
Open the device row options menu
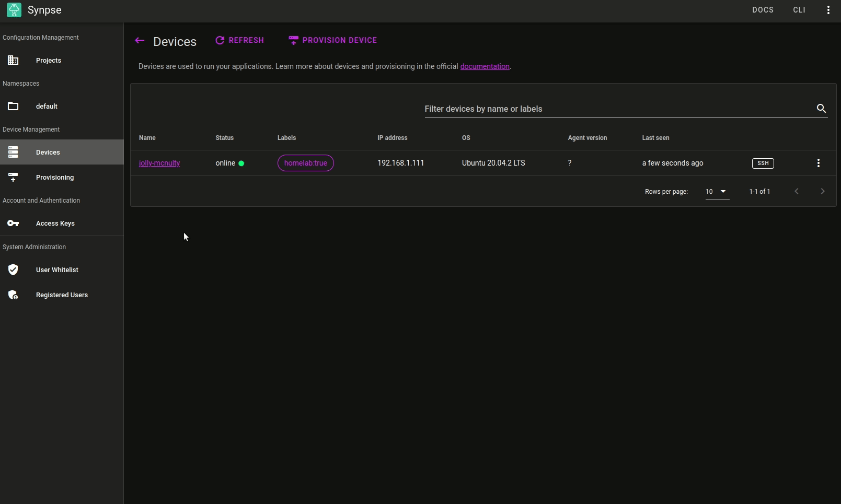click(819, 163)
